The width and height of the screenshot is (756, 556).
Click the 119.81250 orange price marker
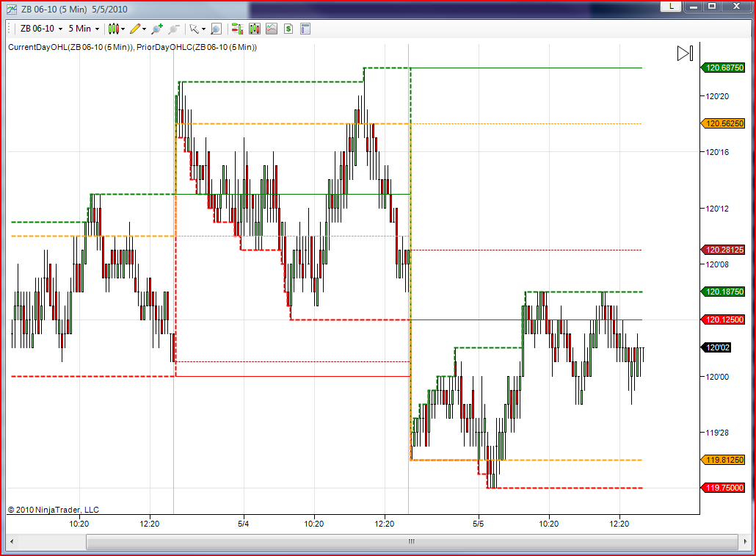tap(723, 460)
